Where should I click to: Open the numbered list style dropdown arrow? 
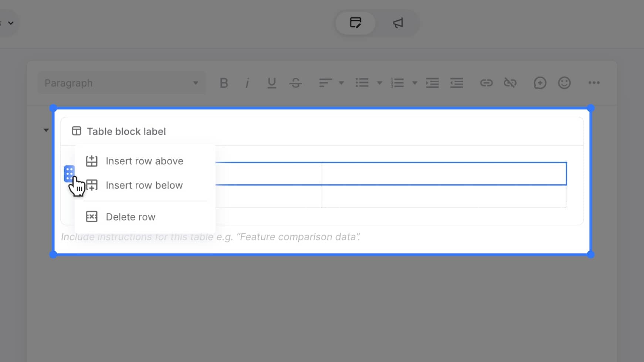(x=414, y=83)
